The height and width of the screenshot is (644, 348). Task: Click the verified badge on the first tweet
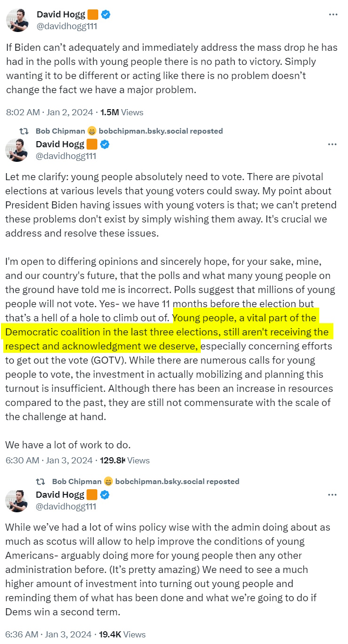[107, 15]
